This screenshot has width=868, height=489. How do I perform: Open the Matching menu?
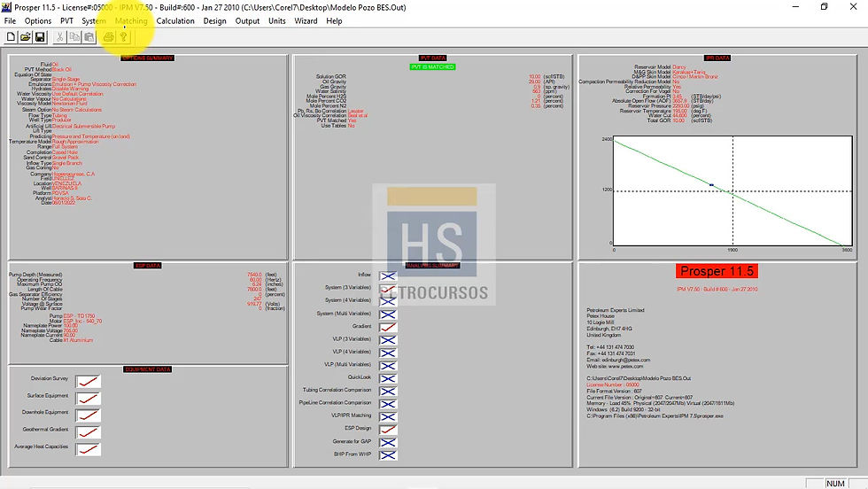pos(131,21)
